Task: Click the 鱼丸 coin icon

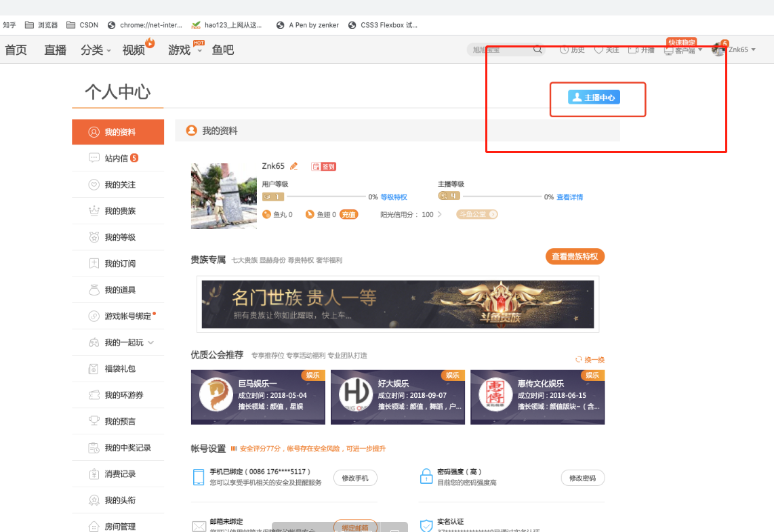Action: click(x=266, y=214)
